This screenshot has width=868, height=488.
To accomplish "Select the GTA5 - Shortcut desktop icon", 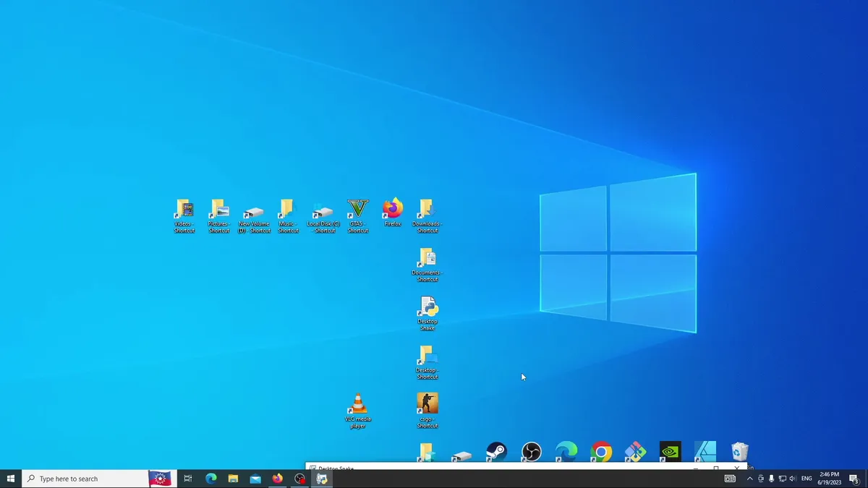I will (x=358, y=215).
